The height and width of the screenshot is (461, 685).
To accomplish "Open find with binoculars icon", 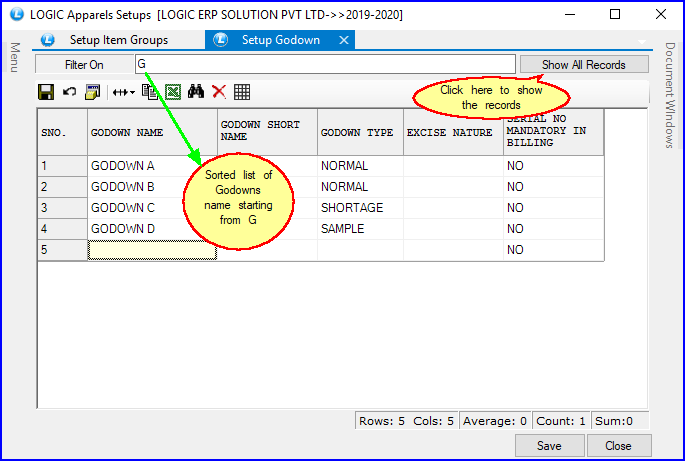I will coord(196,92).
